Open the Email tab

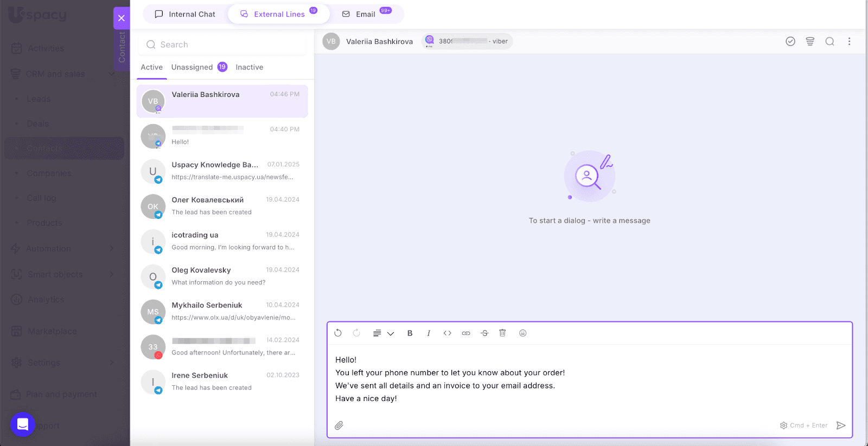[x=366, y=14]
